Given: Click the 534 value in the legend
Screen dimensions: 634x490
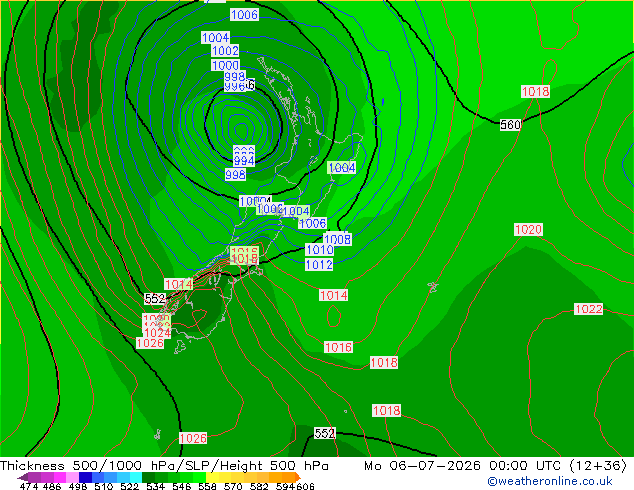Looking at the screenshot, I should (x=155, y=486).
